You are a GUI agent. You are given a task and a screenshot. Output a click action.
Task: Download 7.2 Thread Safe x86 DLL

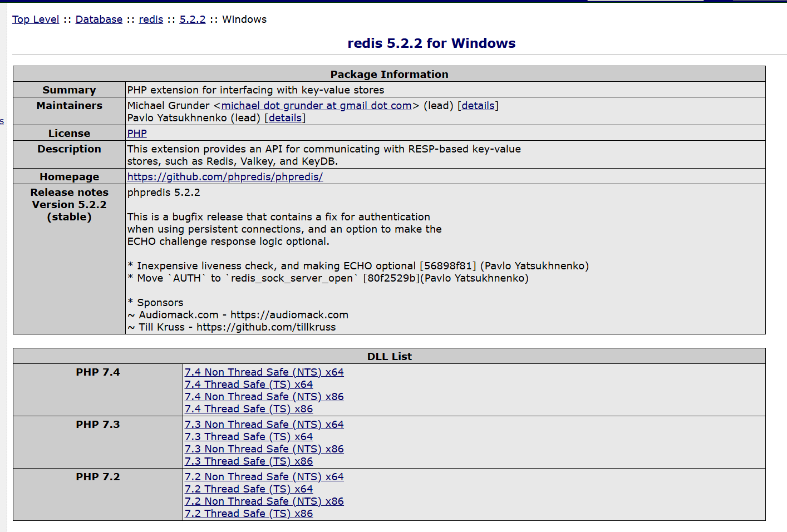pyautogui.click(x=248, y=514)
